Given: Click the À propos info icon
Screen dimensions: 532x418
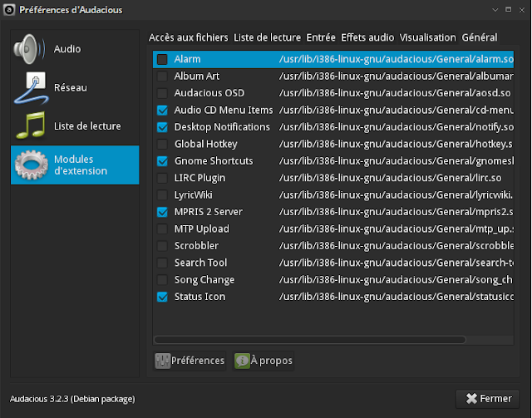Looking at the screenshot, I should pyautogui.click(x=242, y=361).
